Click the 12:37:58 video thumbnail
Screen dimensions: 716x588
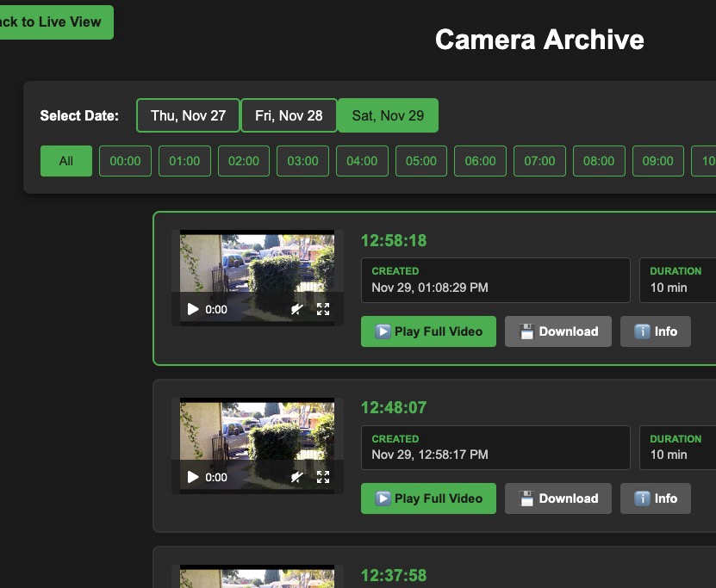(x=257, y=577)
